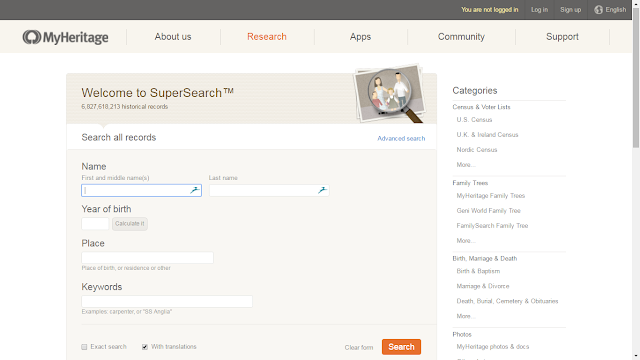Open Advanced search
The image size is (640, 360).
click(x=401, y=139)
